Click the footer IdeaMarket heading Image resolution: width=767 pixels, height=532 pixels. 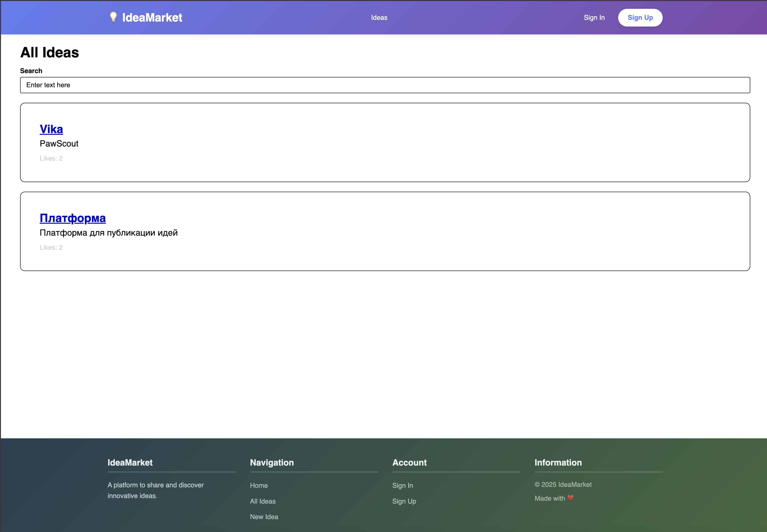130,462
